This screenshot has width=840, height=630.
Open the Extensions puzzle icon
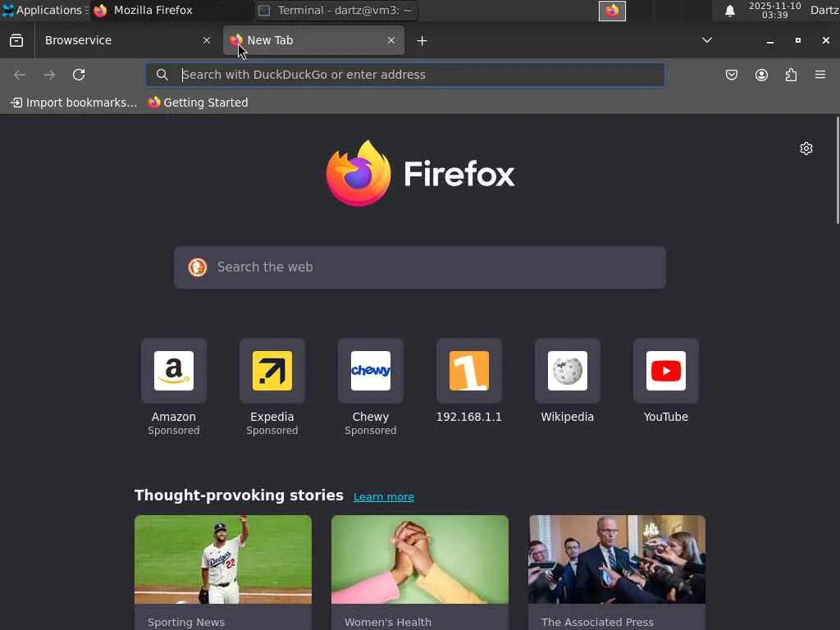pos(791,75)
